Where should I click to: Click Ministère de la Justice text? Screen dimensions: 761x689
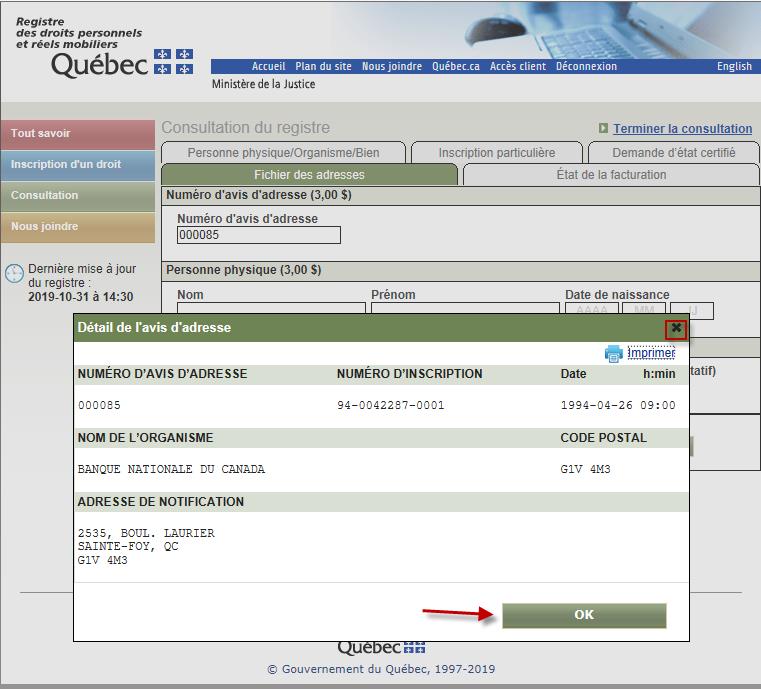[x=264, y=84]
